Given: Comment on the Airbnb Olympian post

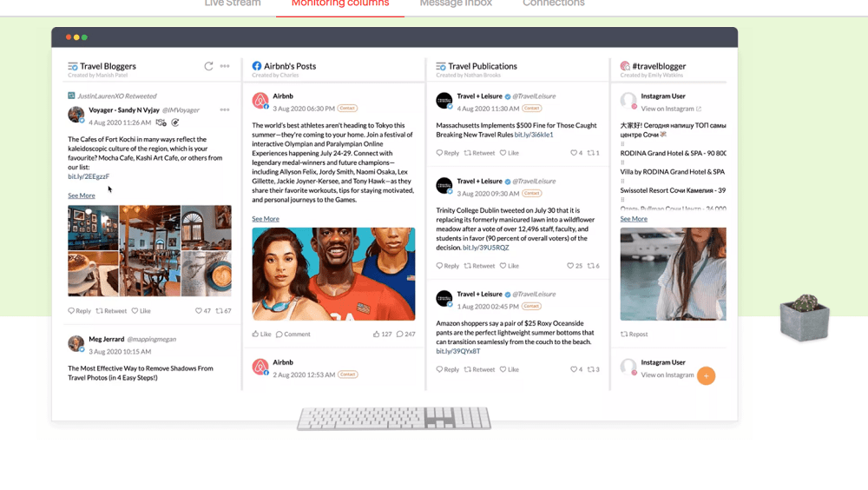Looking at the screenshot, I should 293,334.
